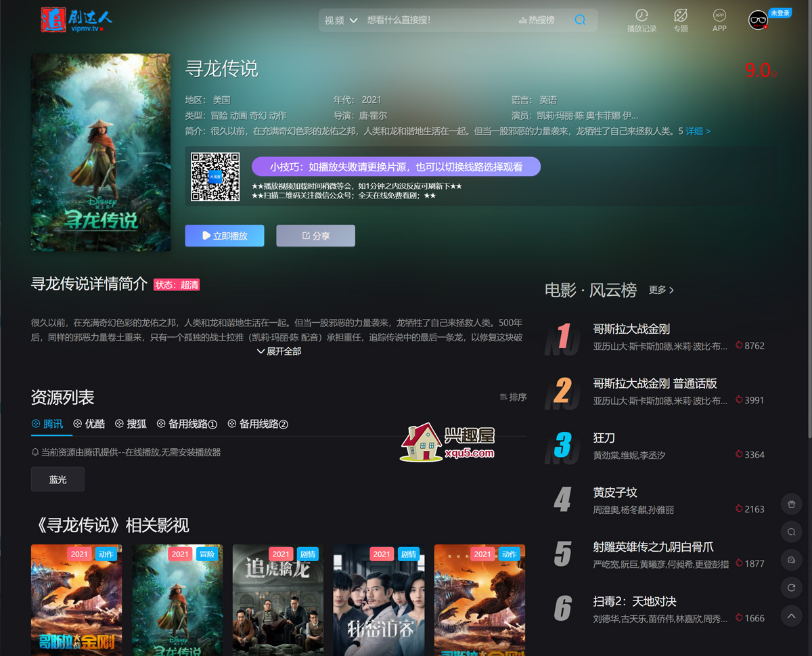The width and height of the screenshot is (812, 656).
Task: Click the 小技巧 purple tip banner
Action: pyautogui.click(x=396, y=167)
